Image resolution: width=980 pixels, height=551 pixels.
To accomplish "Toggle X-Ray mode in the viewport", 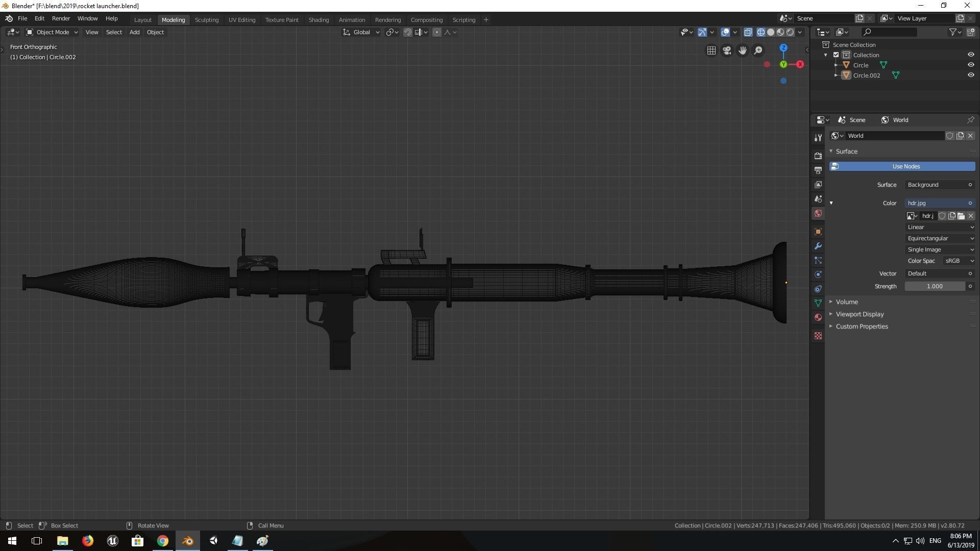I will point(748,32).
